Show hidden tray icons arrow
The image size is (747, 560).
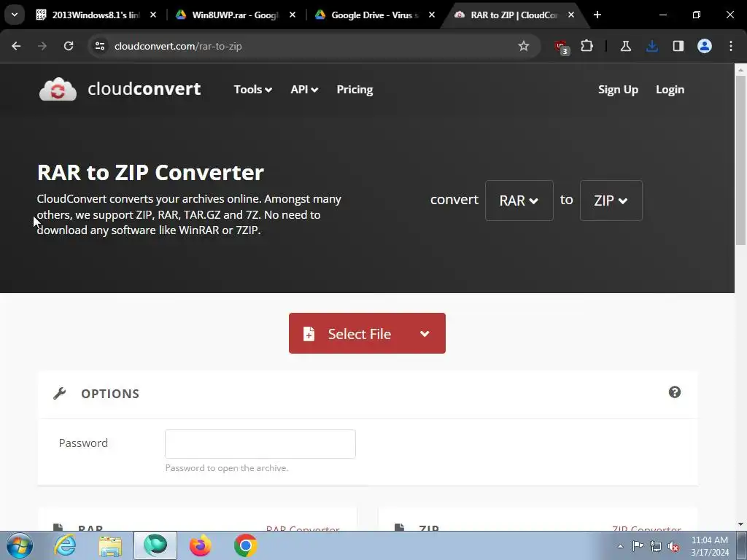click(x=620, y=546)
